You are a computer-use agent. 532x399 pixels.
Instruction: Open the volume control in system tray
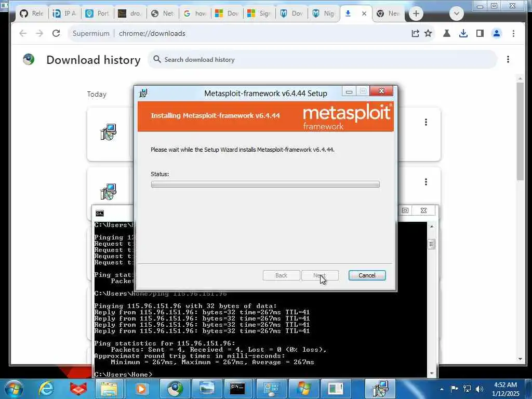(479, 389)
